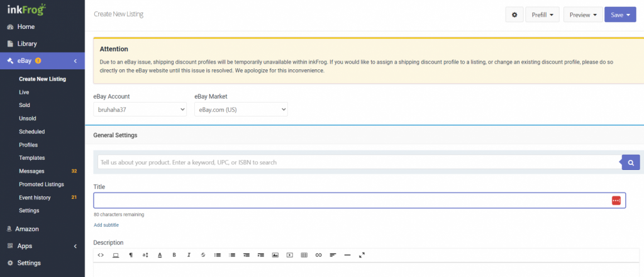Open Promoted Listings in sidebar
The image size is (644, 277).
pyautogui.click(x=42, y=184)
